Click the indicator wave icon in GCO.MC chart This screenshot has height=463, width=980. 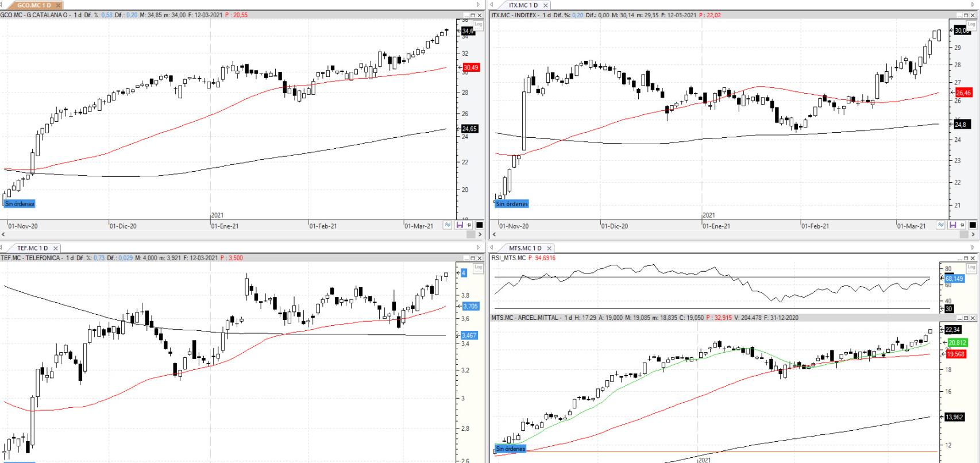click(x=448, y=225)
